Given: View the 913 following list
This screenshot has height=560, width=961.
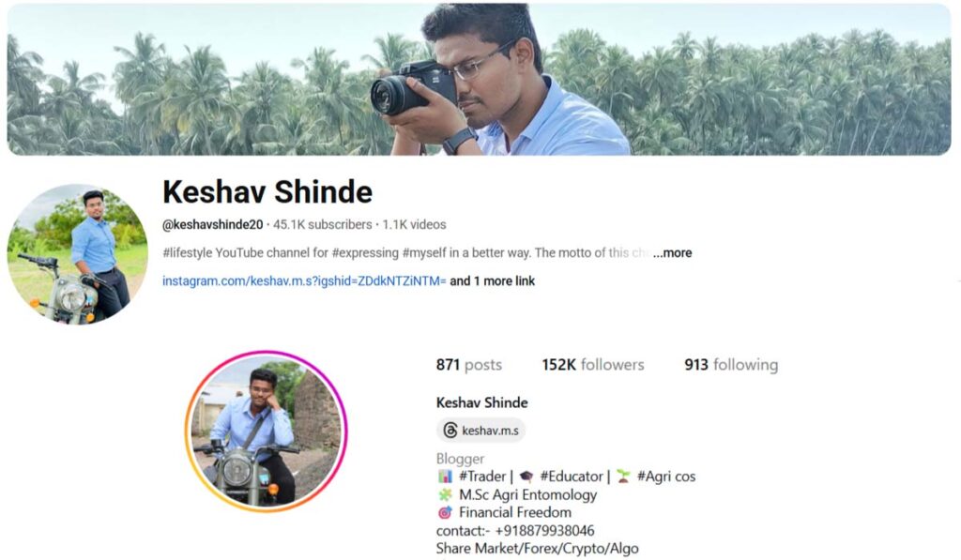Looking at the screenshot, I should point(731,365).
